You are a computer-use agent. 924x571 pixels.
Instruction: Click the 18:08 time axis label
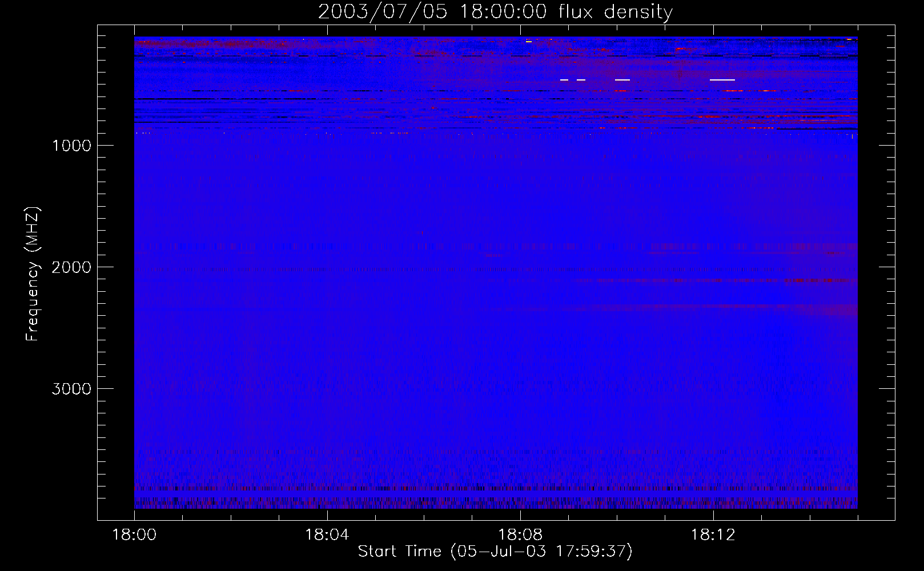(x=520, y=535)
